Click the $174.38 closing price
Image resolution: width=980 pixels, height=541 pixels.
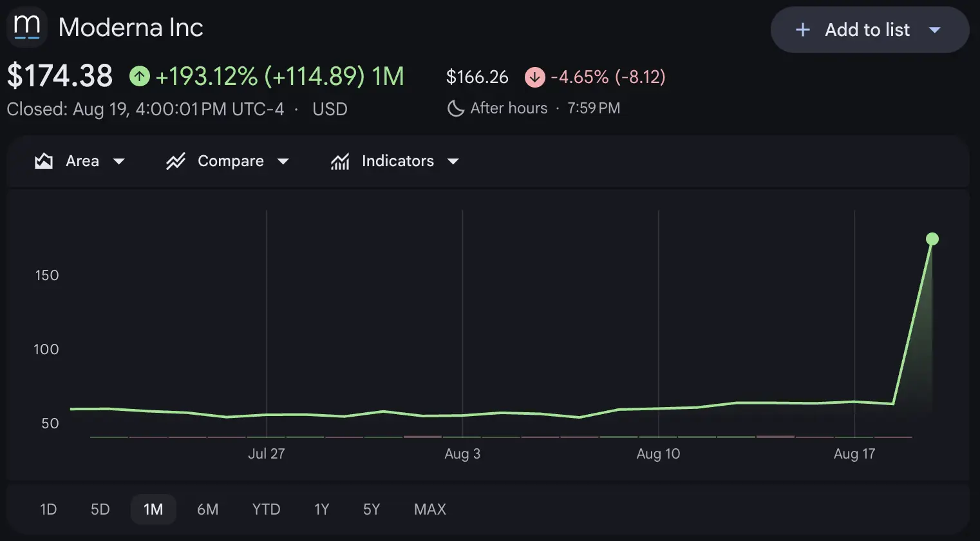coord(60,76)
